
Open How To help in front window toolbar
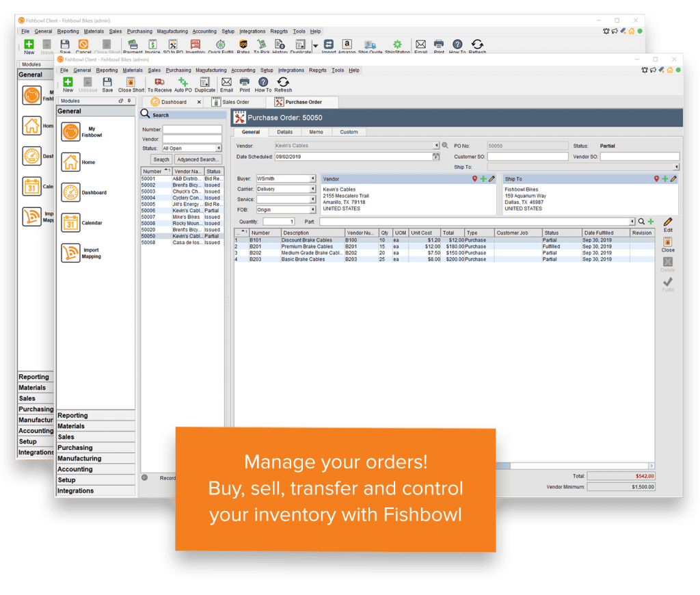(263, 84)
